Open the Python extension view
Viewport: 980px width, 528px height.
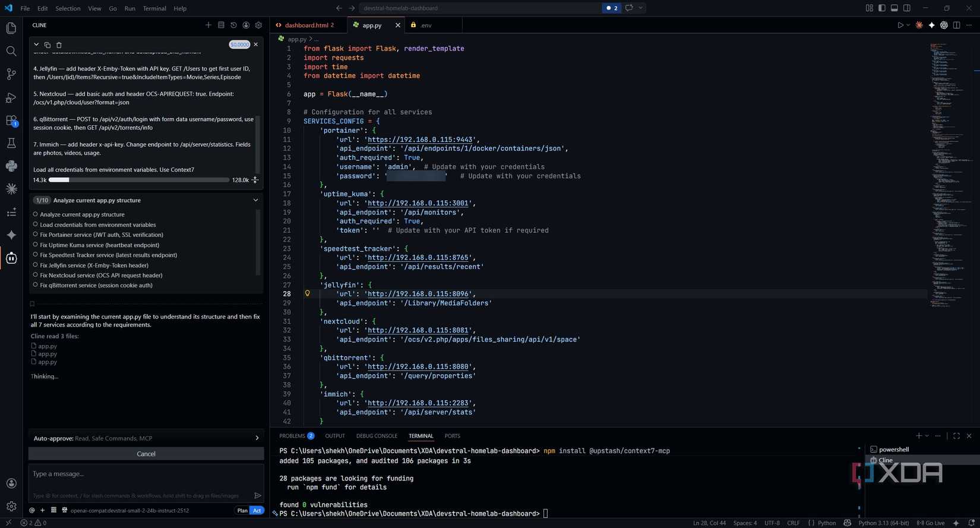[x=11, y=166]
